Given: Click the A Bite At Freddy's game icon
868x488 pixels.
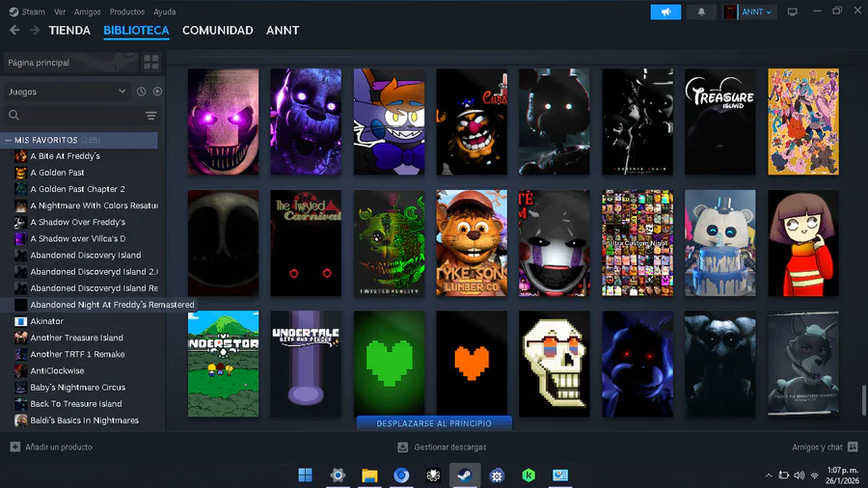Looking at the screenshot, I should tap(20, 156).
